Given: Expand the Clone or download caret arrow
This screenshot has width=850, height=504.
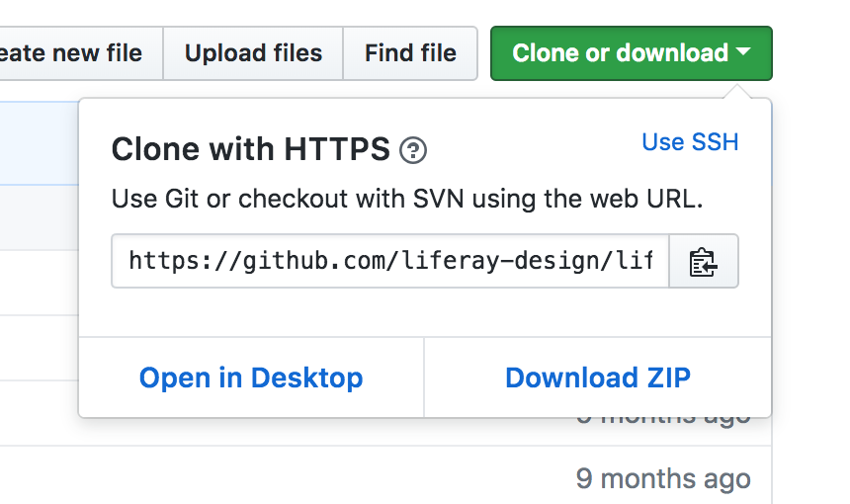Looking at the screenshot, I should (x=744, y=52).
